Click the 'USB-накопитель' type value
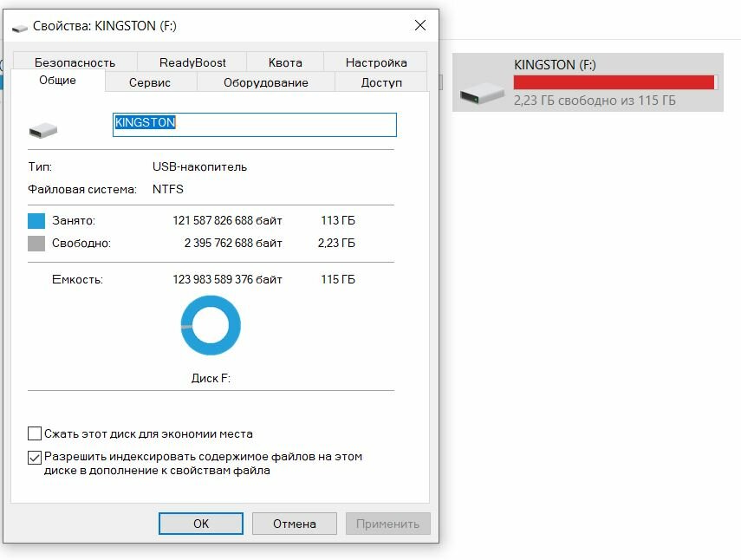 pos(199,166)
